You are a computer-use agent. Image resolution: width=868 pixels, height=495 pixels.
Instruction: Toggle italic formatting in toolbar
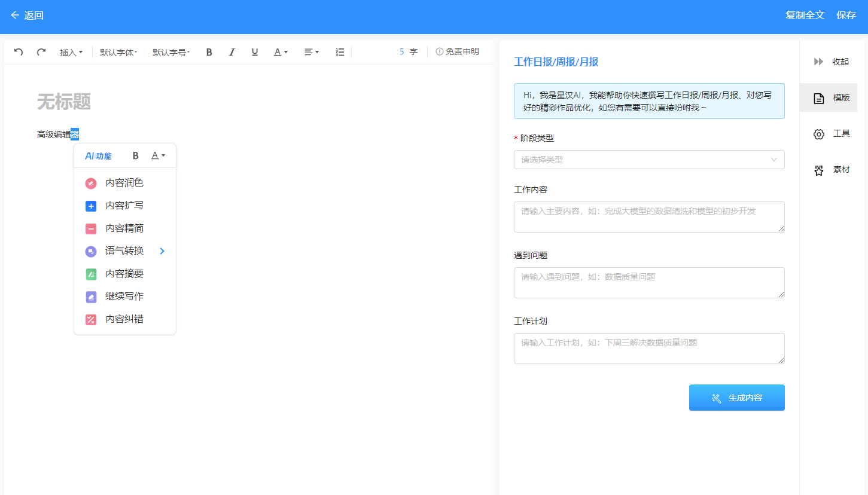point(232,52)
